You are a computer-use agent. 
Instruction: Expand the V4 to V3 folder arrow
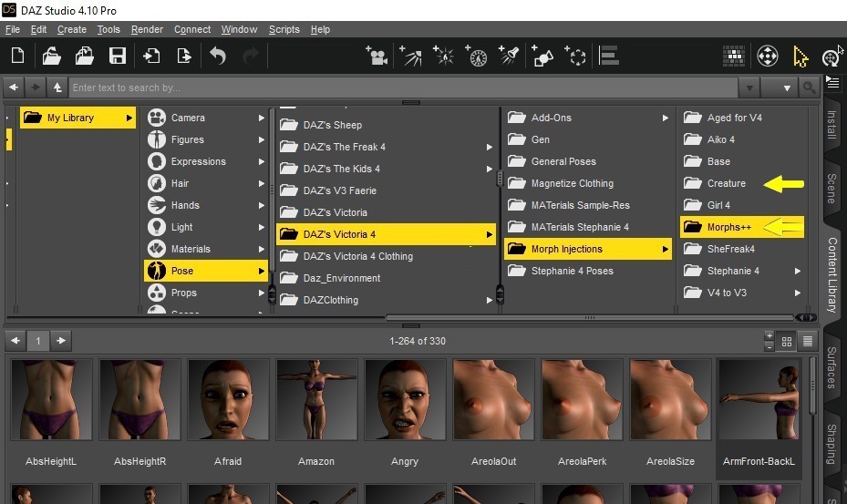click(x=797, y=293)
